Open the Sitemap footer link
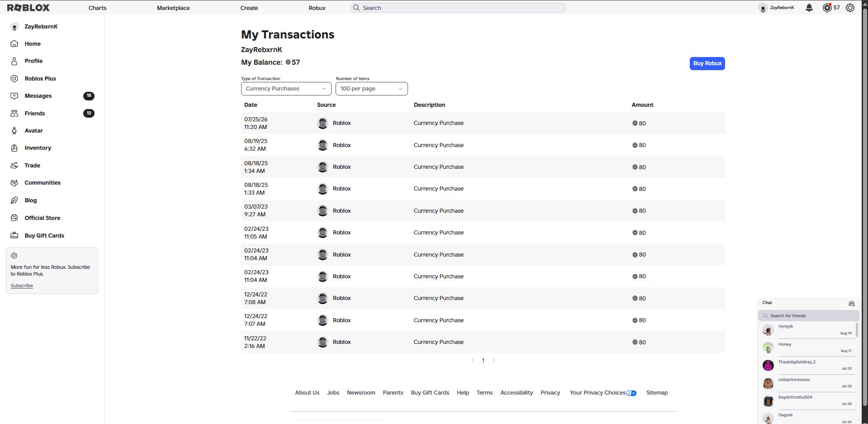 (x=657, y=393)
